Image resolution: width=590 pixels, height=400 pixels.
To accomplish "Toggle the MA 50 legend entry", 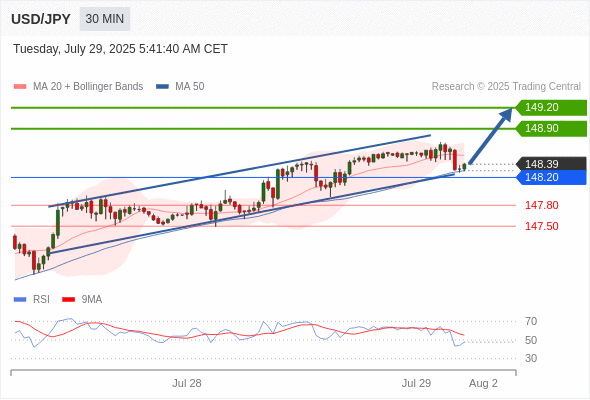I will [x=180, y=87].
